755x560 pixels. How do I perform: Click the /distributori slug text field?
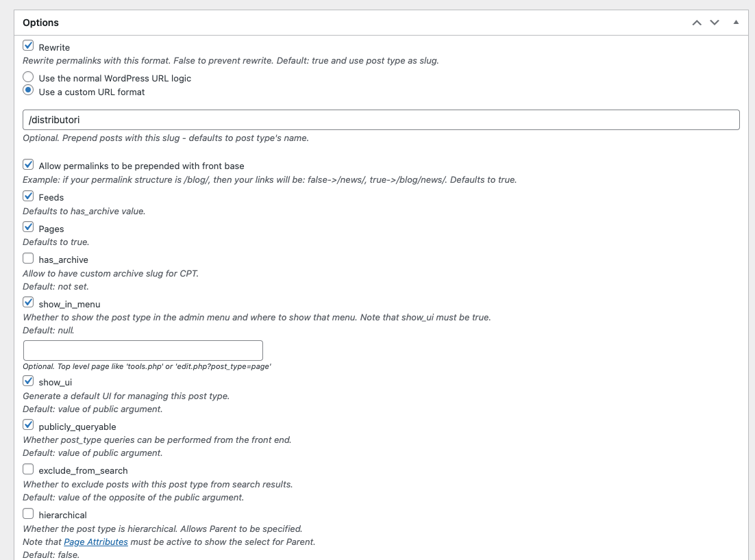pos(381,120)
